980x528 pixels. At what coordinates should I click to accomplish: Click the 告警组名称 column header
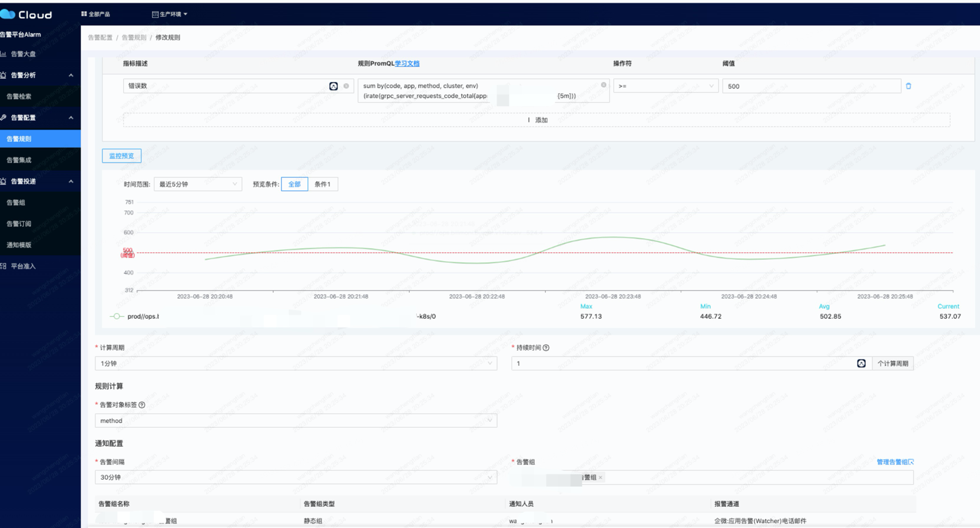pyautogui.click(x=114, y=504)
